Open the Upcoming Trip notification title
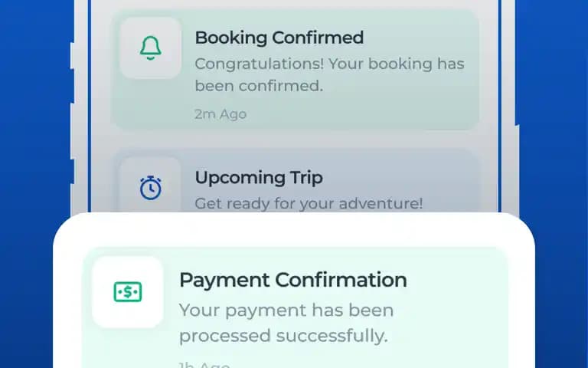The width and height of the screenshot is (588, 368). pos(259,178)
